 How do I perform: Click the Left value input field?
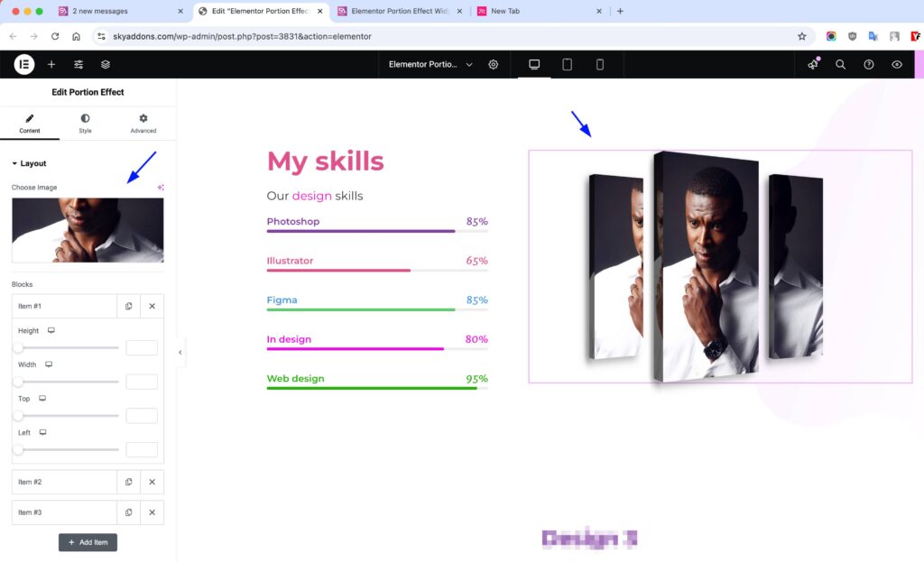(142, 449)
